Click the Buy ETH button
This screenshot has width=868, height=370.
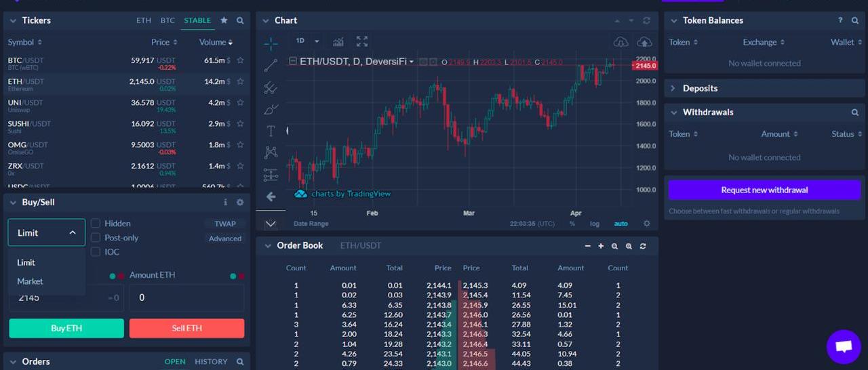point(66,329)
